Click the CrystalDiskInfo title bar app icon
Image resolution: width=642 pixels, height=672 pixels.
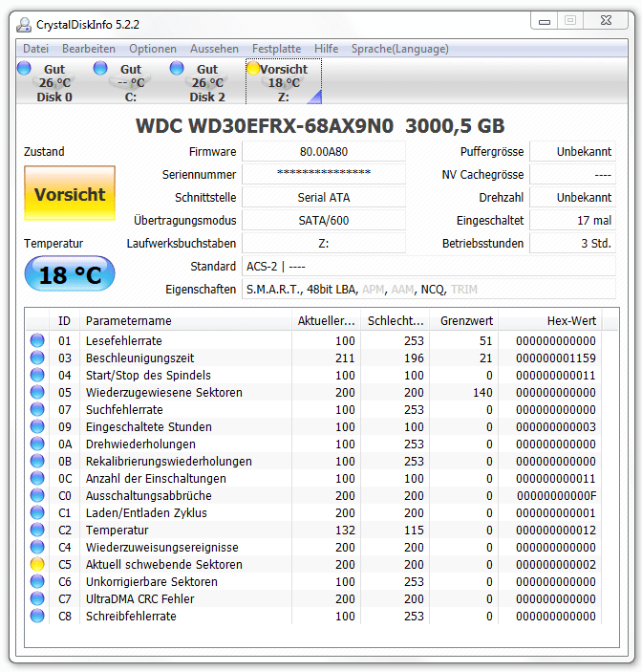(24, 25)
